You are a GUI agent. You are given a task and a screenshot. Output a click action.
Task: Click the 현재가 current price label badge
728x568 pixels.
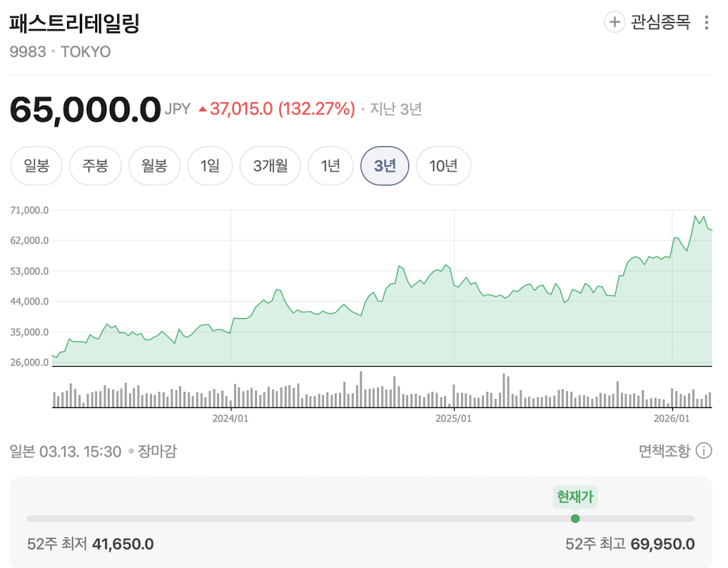click(x=575, y=496)
